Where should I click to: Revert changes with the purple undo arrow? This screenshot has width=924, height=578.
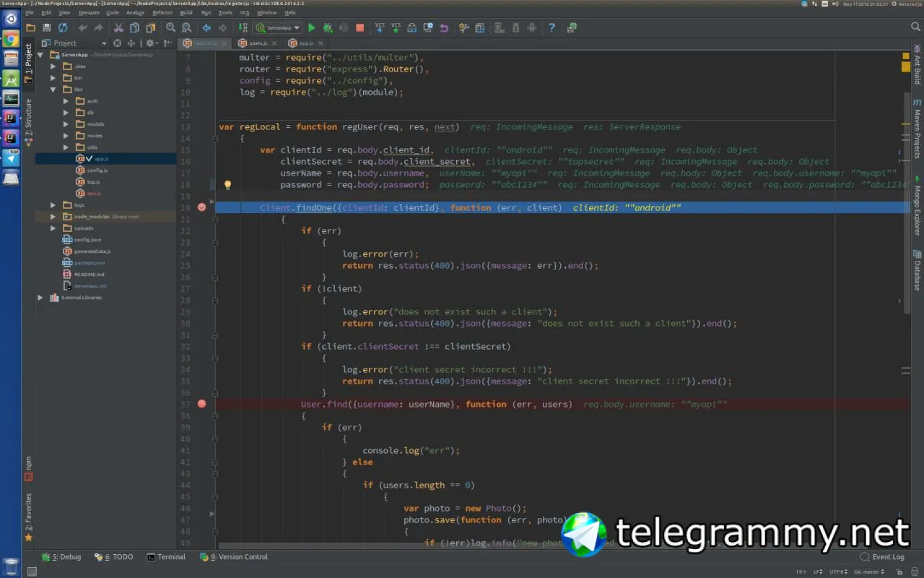444,28
